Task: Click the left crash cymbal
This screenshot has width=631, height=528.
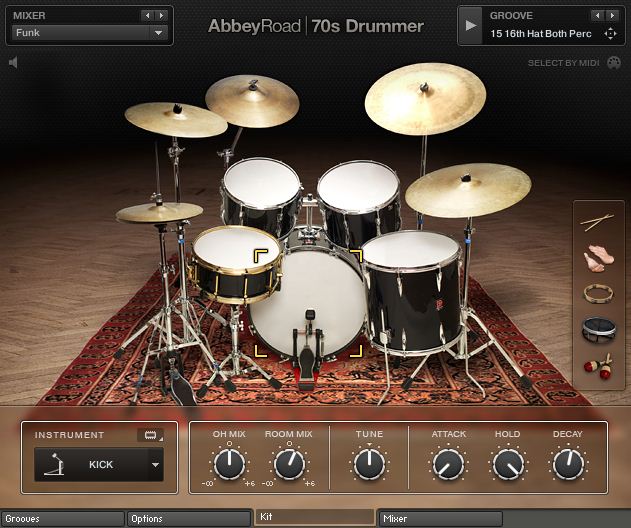Action: coord(176,120)
